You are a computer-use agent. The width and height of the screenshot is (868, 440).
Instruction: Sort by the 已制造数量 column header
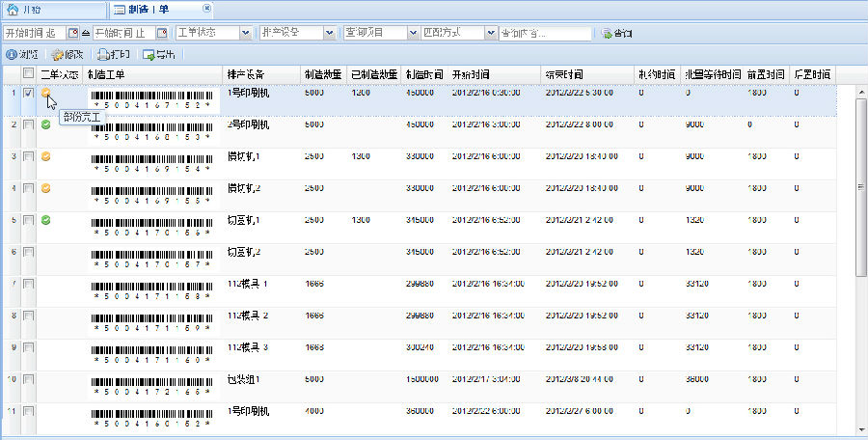tap(373, 74)
